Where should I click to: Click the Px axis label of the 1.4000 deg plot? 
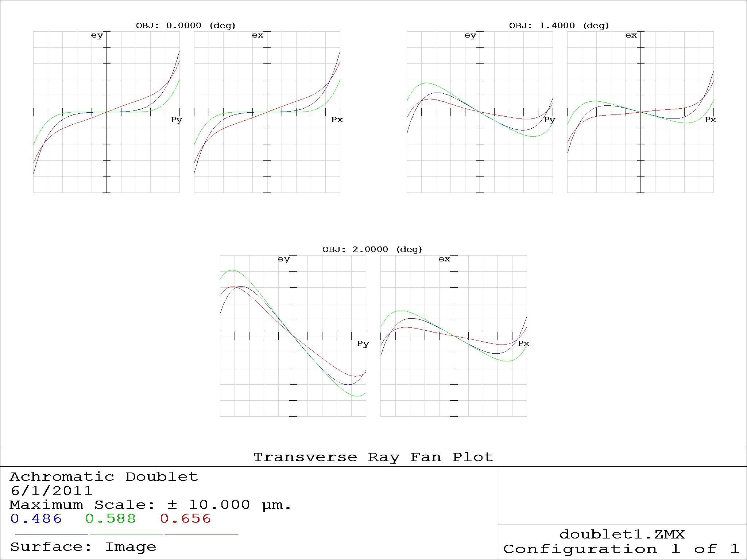(710, 120)
